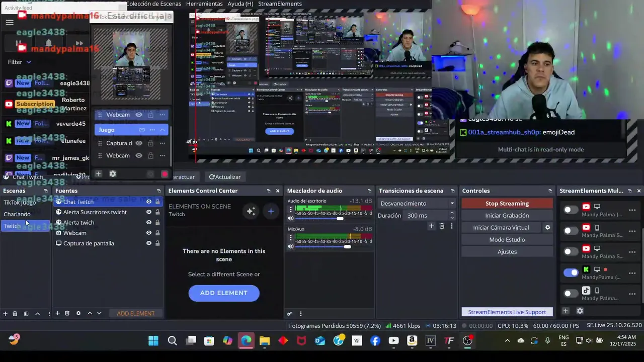The width and height of the screenshot is (644, 362).
Task: Open Microsoft Edge from taskbar
Action: coord(246,341)
